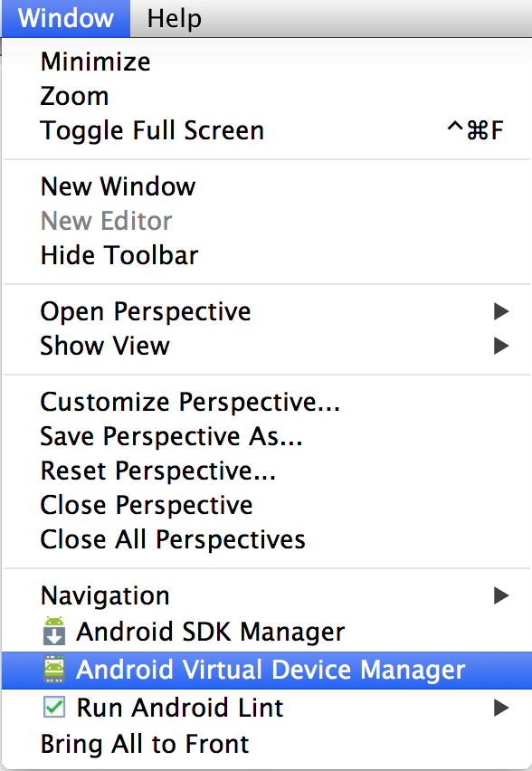Select Close All Perspectives
The width and height of the screenshot is (532, 771).
pyautogui.click(x=266, y=539)
